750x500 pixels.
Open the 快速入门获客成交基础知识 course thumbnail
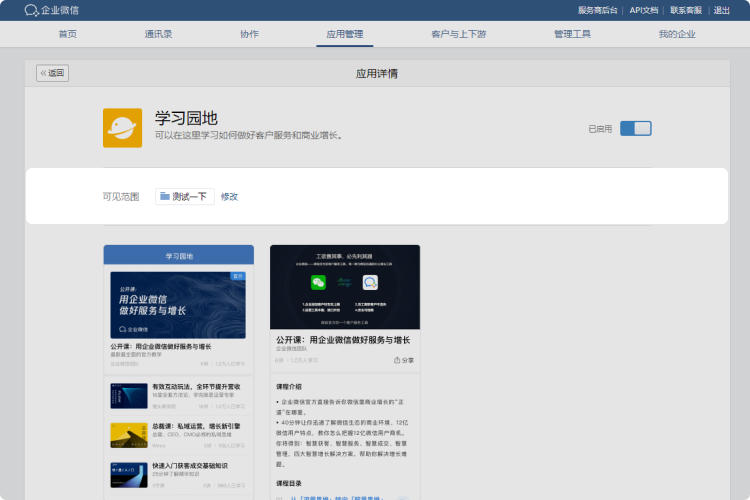[129, 475]
